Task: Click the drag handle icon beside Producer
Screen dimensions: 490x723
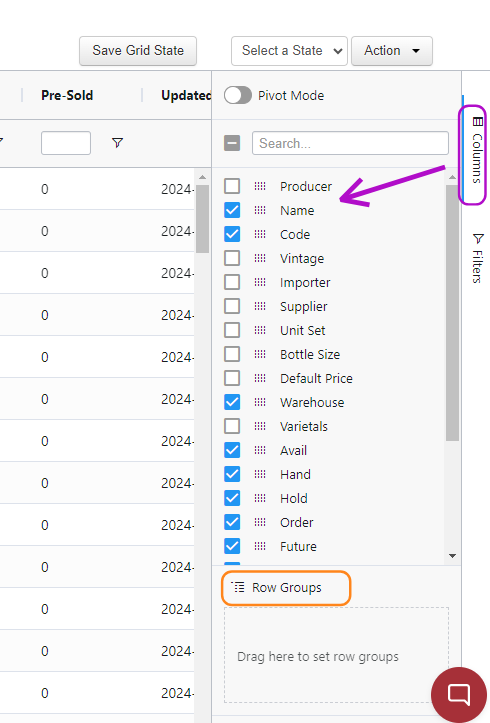Action: pos(260,186)
